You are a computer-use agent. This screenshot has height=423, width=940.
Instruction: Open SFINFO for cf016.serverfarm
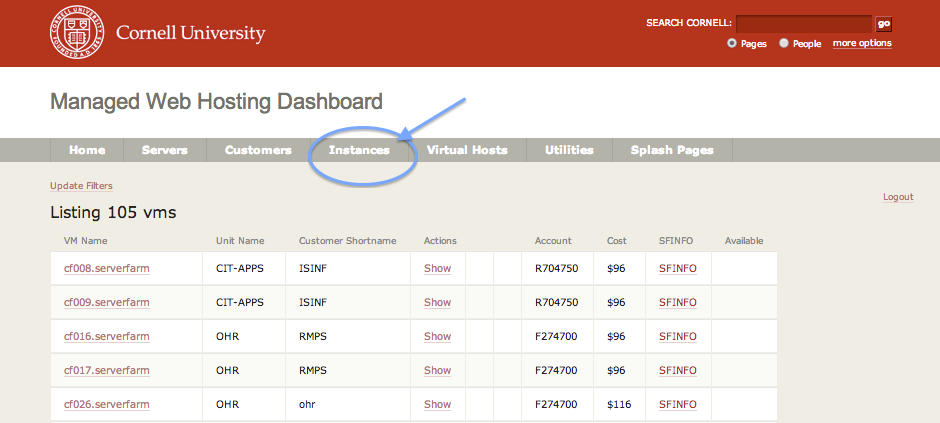[677, 337]
